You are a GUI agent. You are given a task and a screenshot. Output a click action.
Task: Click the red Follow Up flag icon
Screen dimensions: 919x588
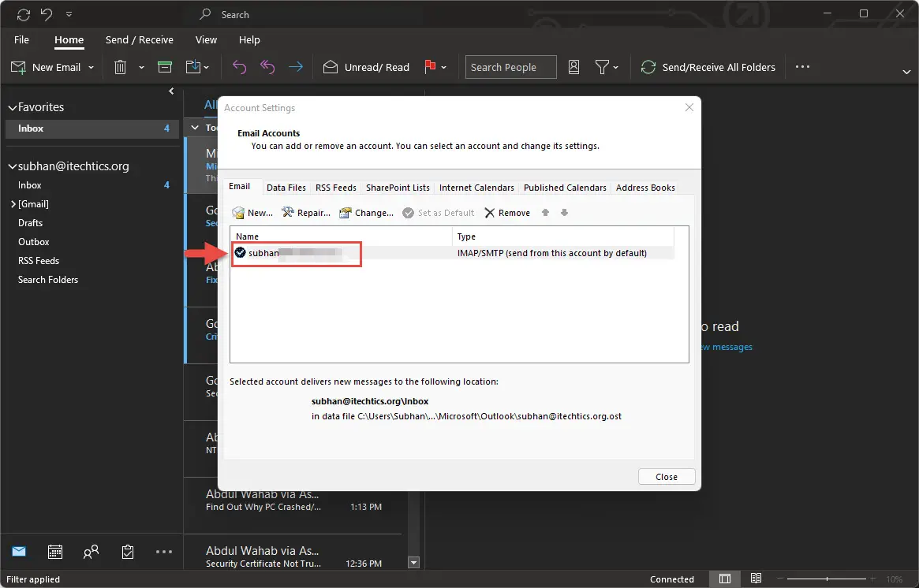click(430, 67)
